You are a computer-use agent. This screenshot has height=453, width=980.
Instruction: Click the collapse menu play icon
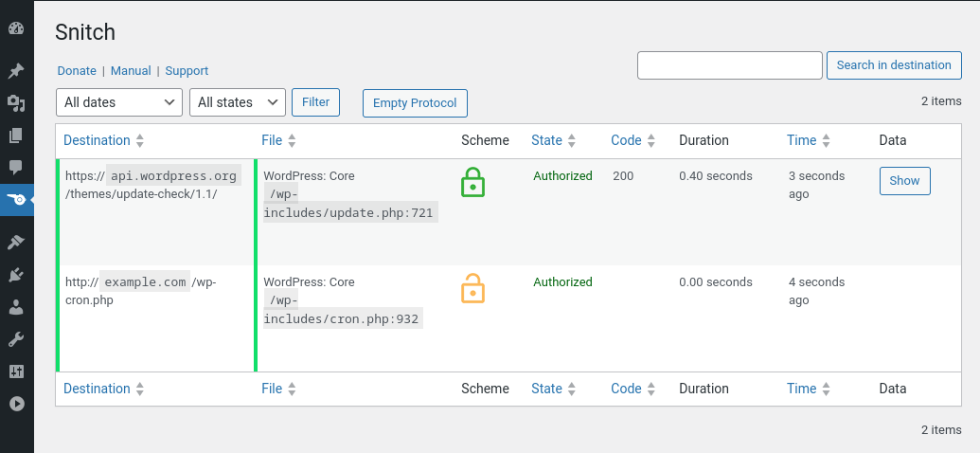coord(16,404)
